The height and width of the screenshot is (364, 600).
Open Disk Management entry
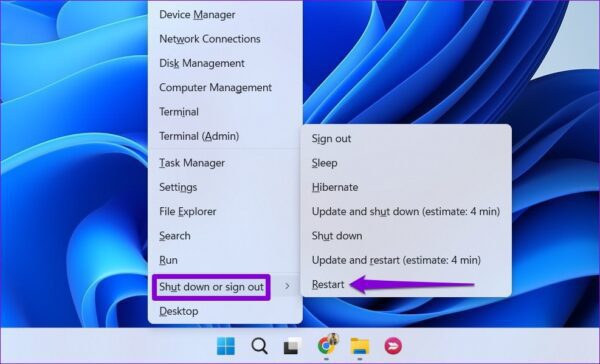[202, 63]
